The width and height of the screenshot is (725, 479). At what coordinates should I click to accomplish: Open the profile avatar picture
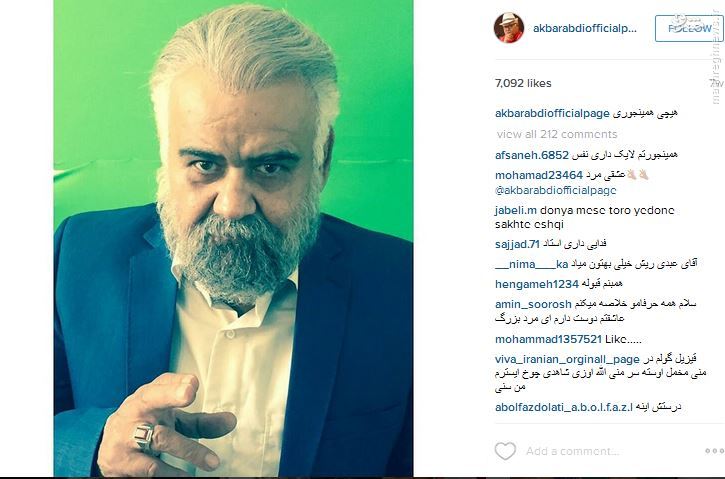coord(509,28)
